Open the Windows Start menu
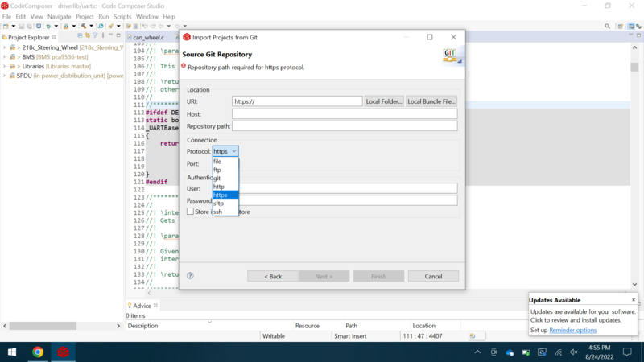The height and width of the screenshot is (362, 644). click(x=12, y=352)
